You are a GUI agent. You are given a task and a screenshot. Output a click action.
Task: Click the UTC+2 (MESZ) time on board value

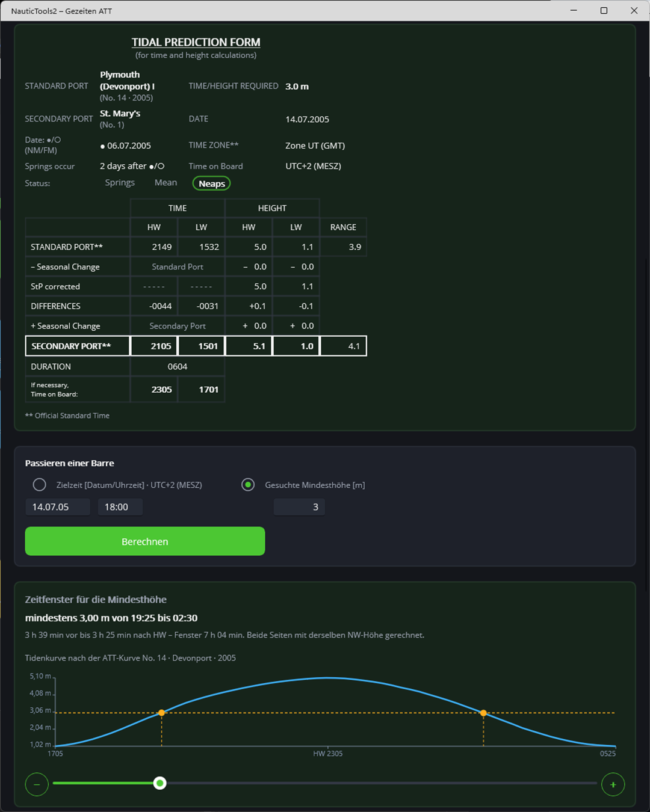[313, 166]
